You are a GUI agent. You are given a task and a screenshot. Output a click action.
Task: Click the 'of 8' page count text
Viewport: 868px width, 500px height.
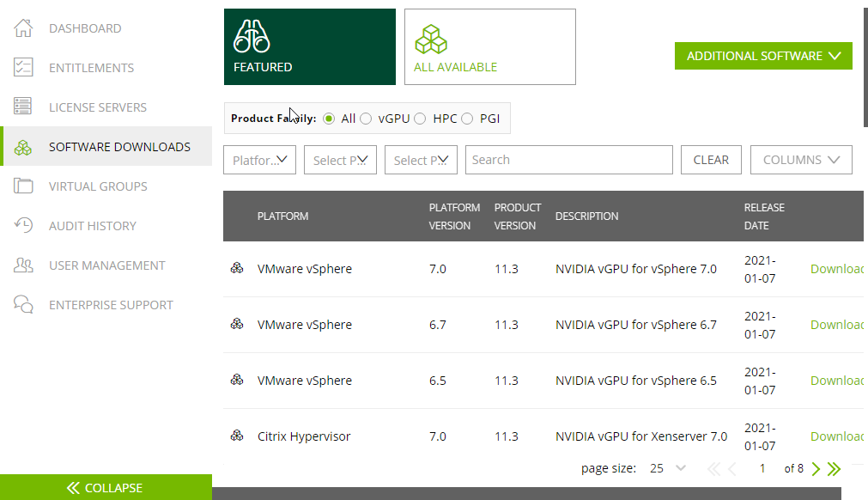click(x=794, y=468)
